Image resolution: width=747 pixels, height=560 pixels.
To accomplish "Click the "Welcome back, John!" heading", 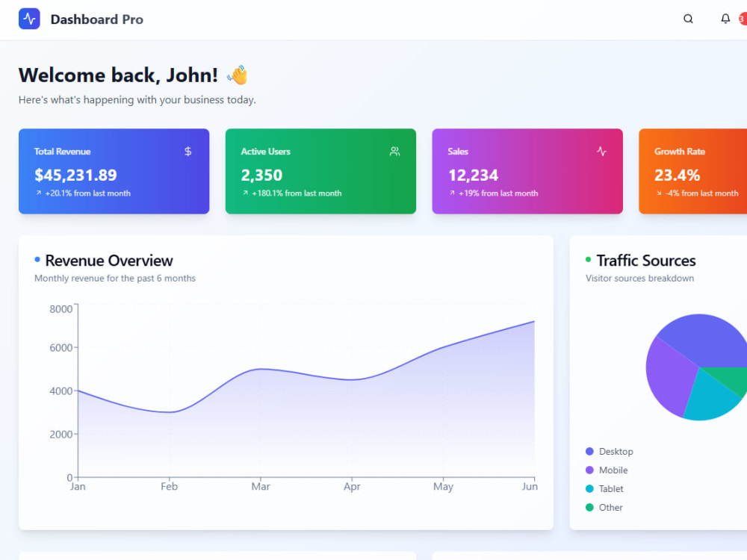I will click(x=118, y=75).
